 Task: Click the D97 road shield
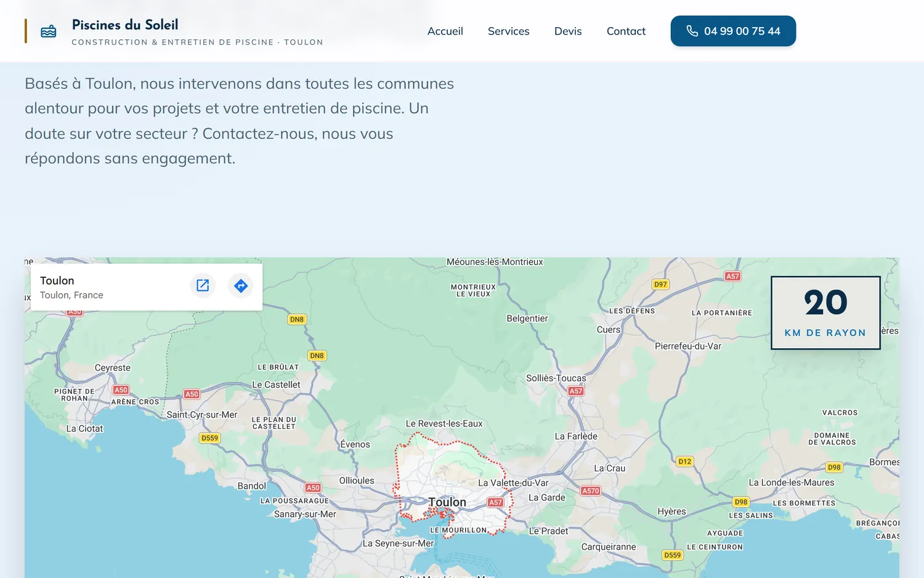[660, 284]
